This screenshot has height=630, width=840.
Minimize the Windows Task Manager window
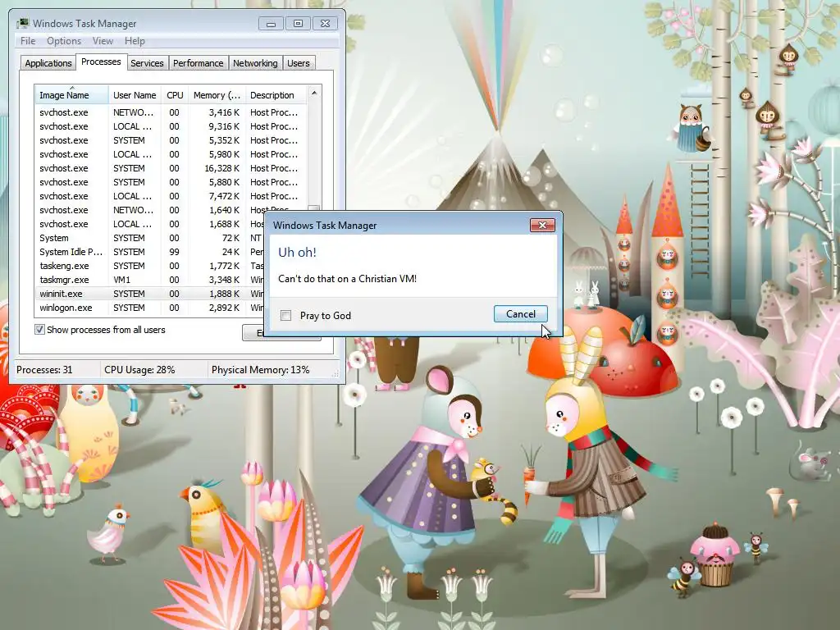271,24
